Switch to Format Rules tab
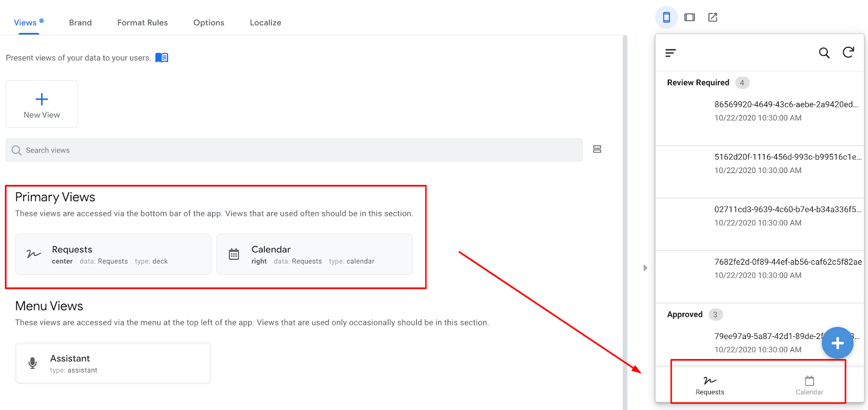The height and width of the screenshot is (410, 868). (x=143, y=23)
